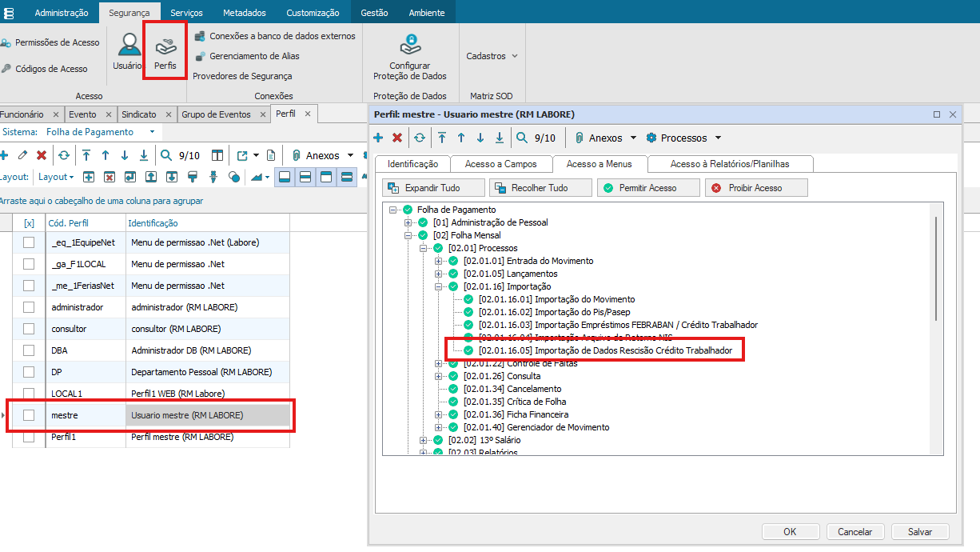Open the Cadastros dropdown in the ribbon
The height and width of the screenshot is (552, 980).
(492, 56)
